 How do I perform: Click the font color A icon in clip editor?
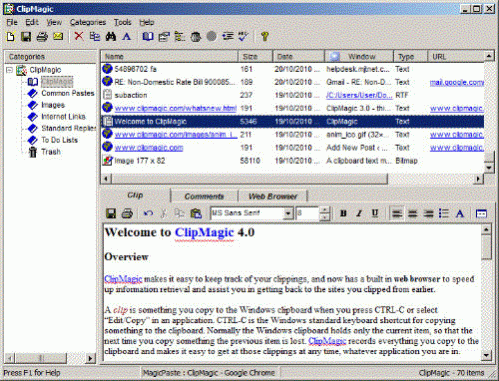tap(460, 213)
